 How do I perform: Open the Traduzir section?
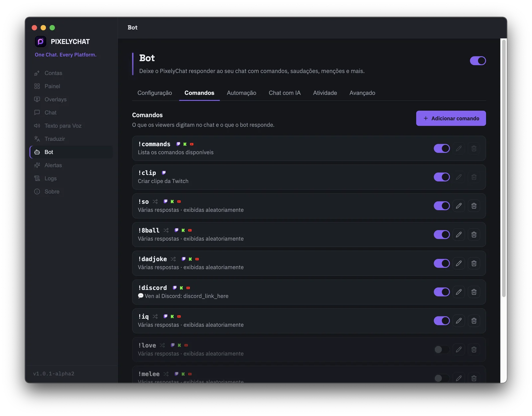[x=71, y=139]
